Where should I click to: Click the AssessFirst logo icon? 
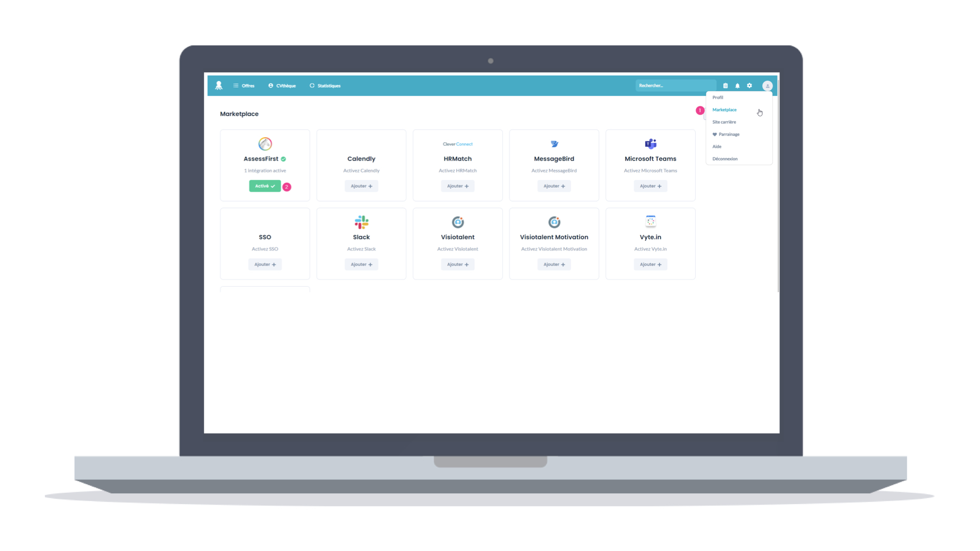[265, 144]
